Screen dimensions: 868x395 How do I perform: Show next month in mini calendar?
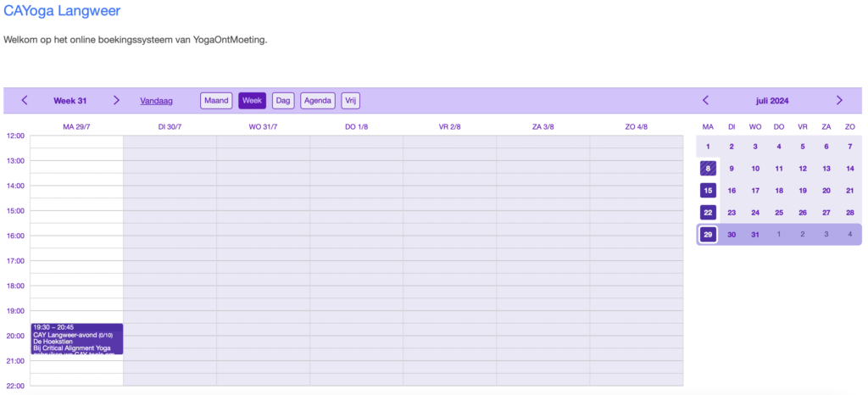[x=839, y=100]
